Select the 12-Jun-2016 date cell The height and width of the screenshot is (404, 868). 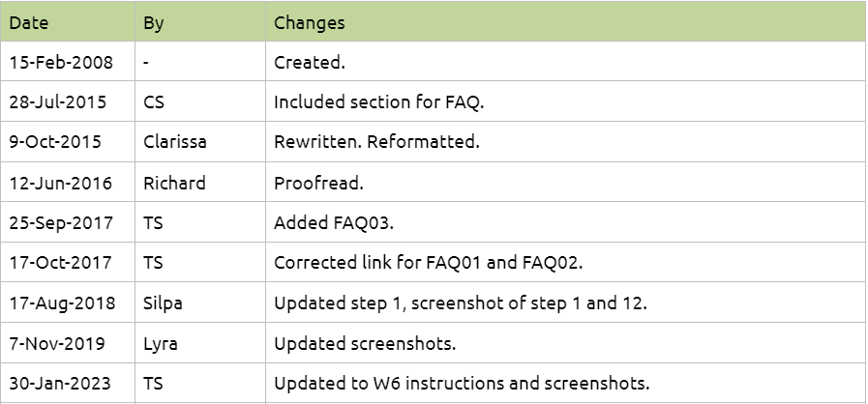click(60, 183)
